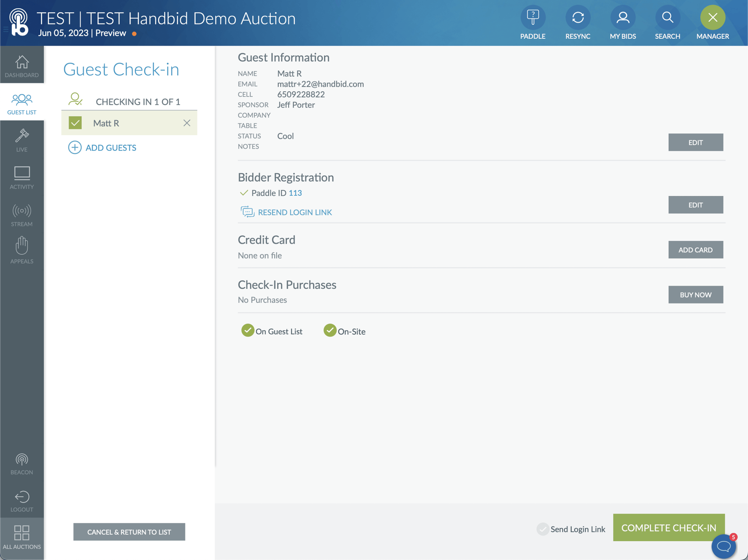Click the Search magnifier icon
Viewport: 748px width, 560px height.
(667, 17)
